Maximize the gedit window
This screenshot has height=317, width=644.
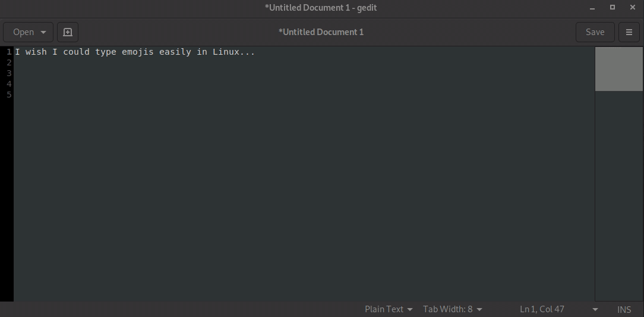coord(613,8)
